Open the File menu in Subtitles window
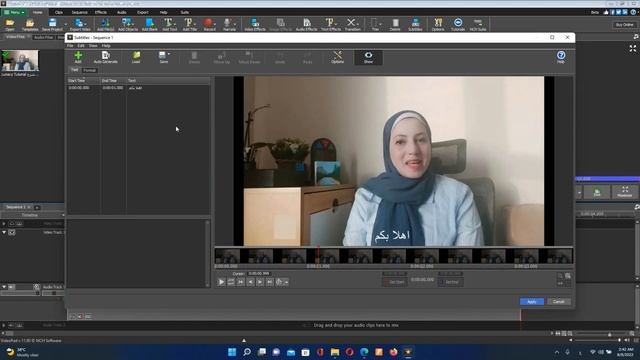This screenshot has height=360, width=640. (x=70, y=46)
